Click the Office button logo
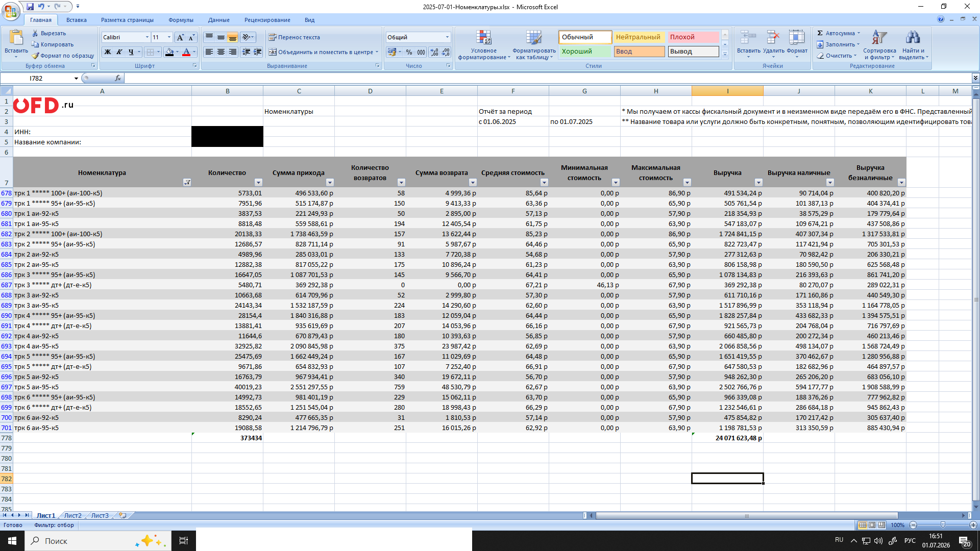Viewport: 980px width, 551px height. click(11, 10)
